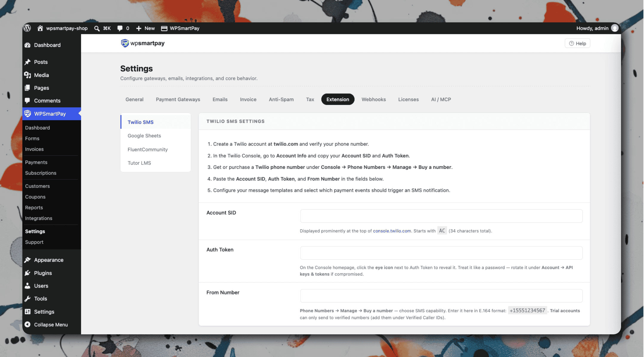Click the wpsmartpay shield logo
Image resolution: width=644 pixels, height=357 pixels.
coord(125,43)
